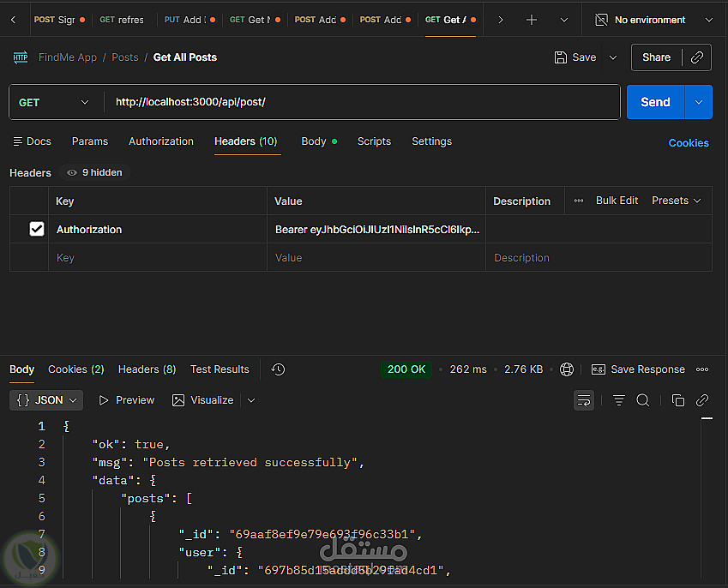Image resolution: width=728 pixels, height=588 pixels.
Task: Open the response history clock icon
Action: click(278, 369)
